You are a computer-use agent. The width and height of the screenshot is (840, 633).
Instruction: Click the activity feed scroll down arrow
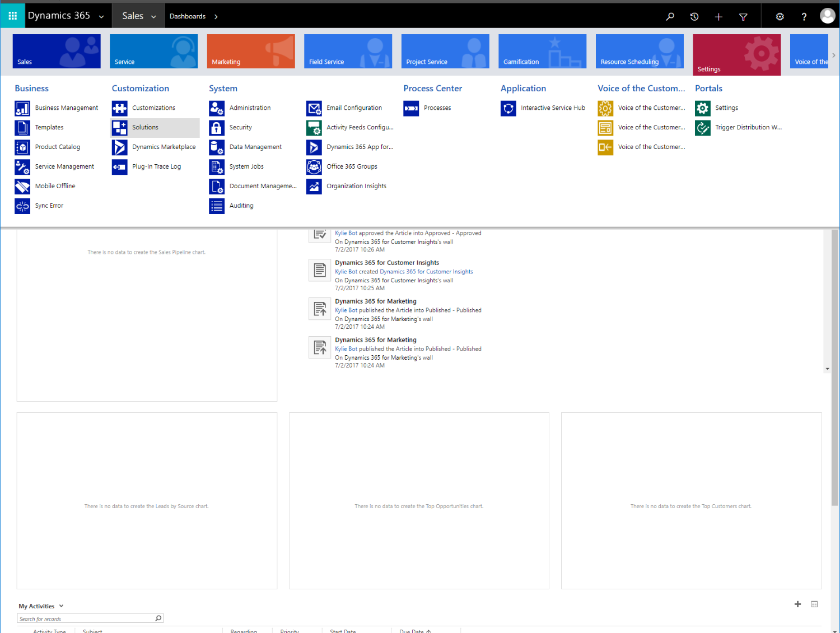point(827,369)
